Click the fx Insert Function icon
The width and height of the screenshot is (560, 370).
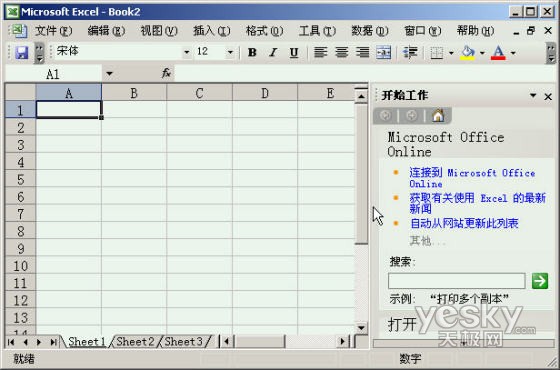[166, 74]
